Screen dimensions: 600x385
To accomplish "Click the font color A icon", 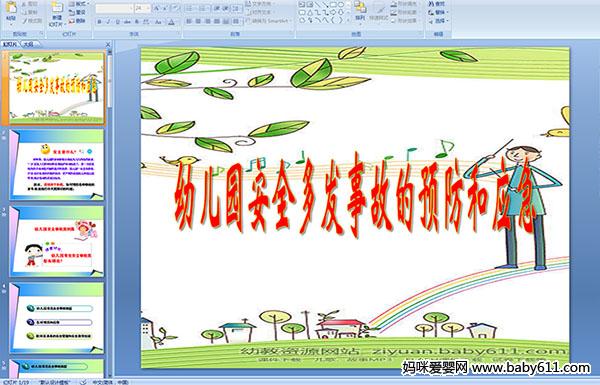I will tap(171, 22).
